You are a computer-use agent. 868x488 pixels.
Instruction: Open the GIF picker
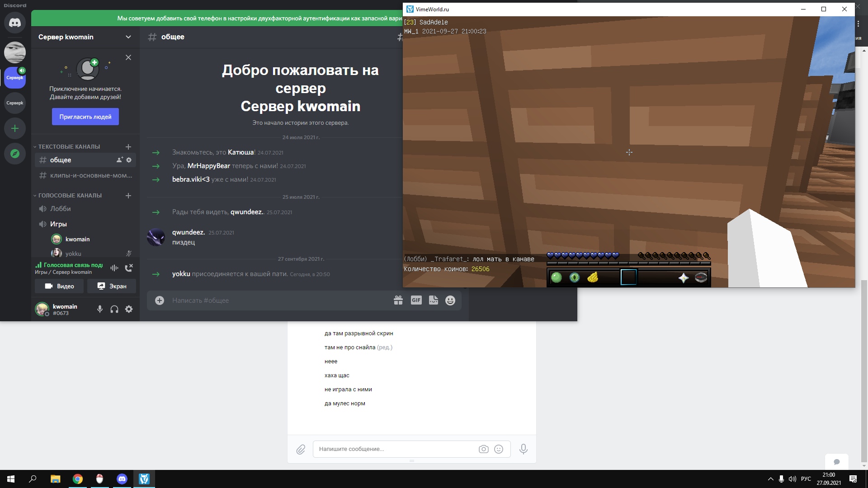coord(416,300)
